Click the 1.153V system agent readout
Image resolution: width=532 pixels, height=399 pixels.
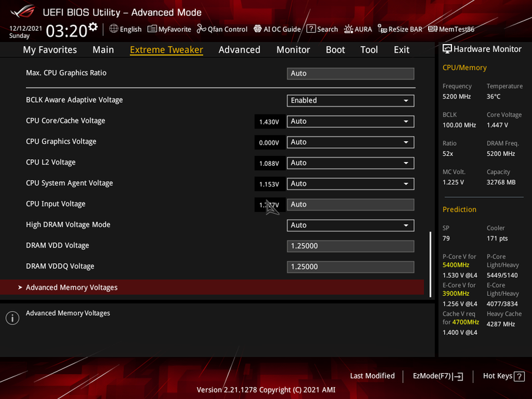(x=269, y=184)
